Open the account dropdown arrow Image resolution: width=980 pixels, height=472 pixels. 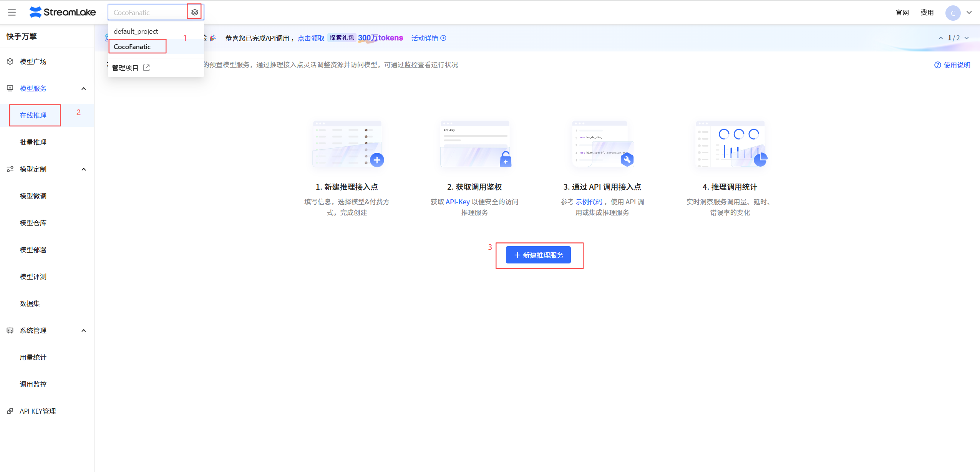(969, 13)
